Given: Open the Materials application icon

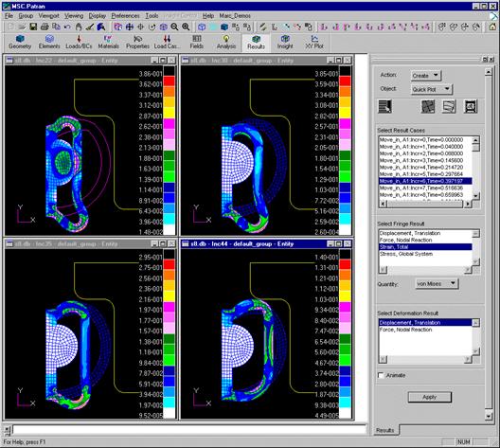Looking at the screenshot, I should 108,42.
